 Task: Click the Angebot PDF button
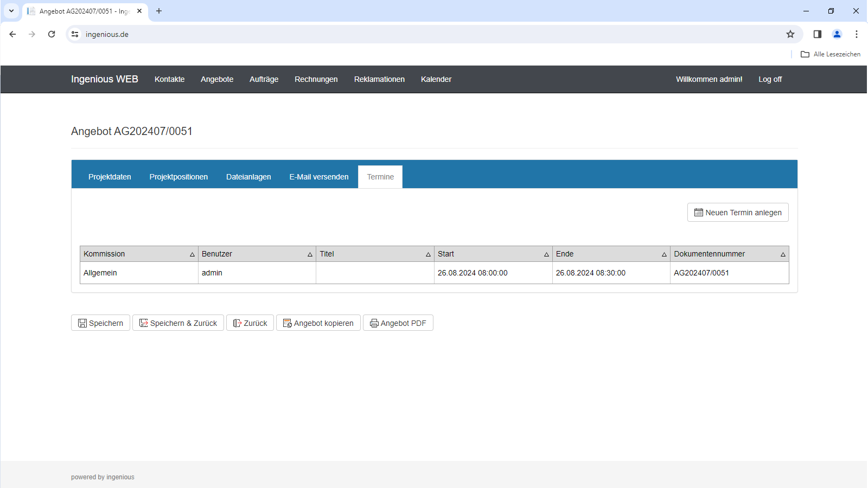pyautogui.click(x=398, y=323)
